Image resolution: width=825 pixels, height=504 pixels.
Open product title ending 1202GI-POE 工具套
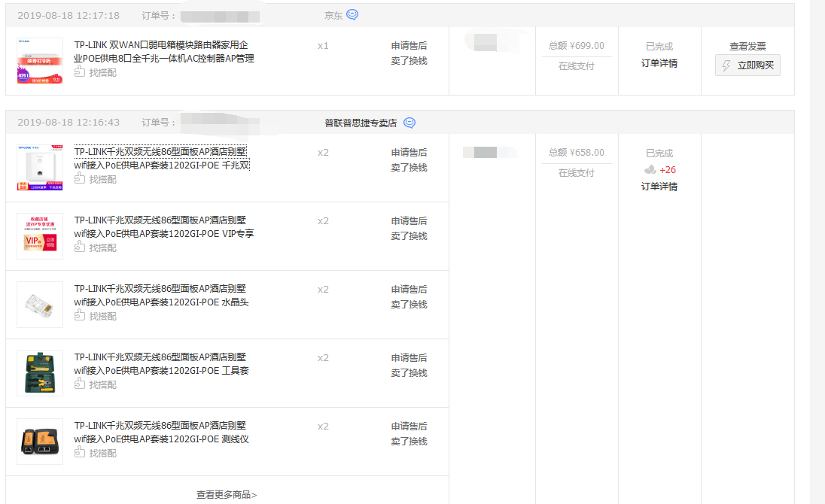coord(161,363)
